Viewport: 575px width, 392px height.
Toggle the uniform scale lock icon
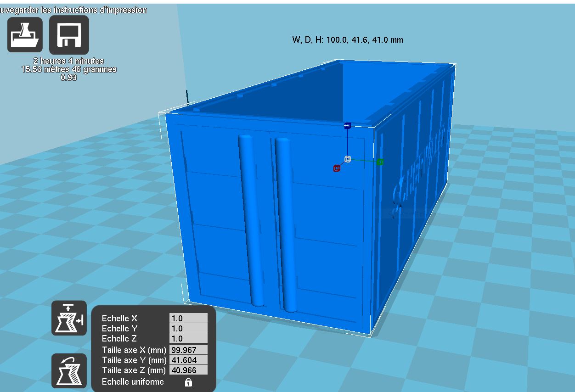(188, 382)
